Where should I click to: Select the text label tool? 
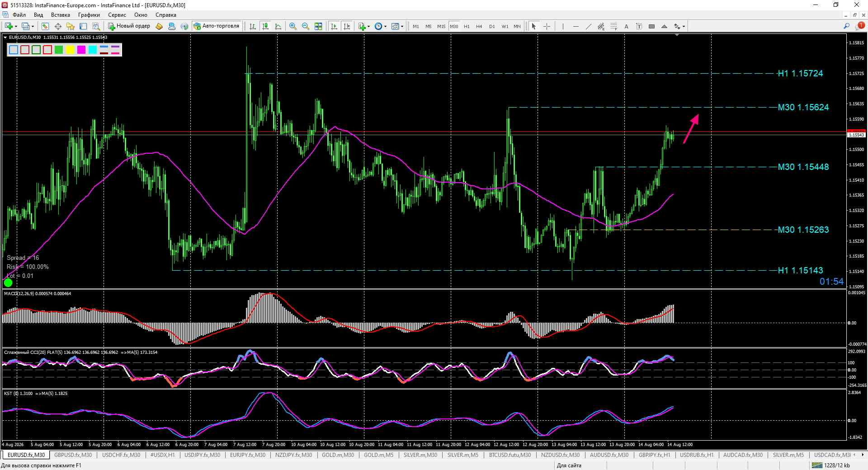click(639, 26)
